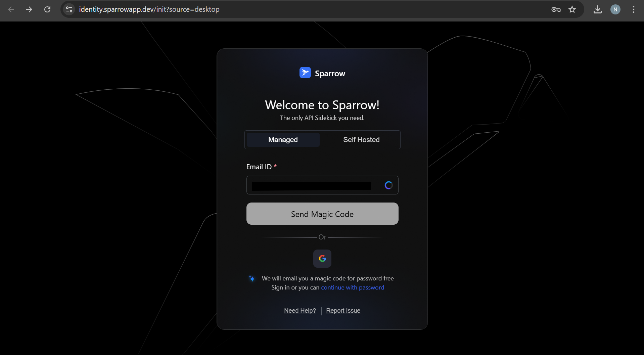
Task: Open site information icon in address bar
Action: tap(69, 9)
